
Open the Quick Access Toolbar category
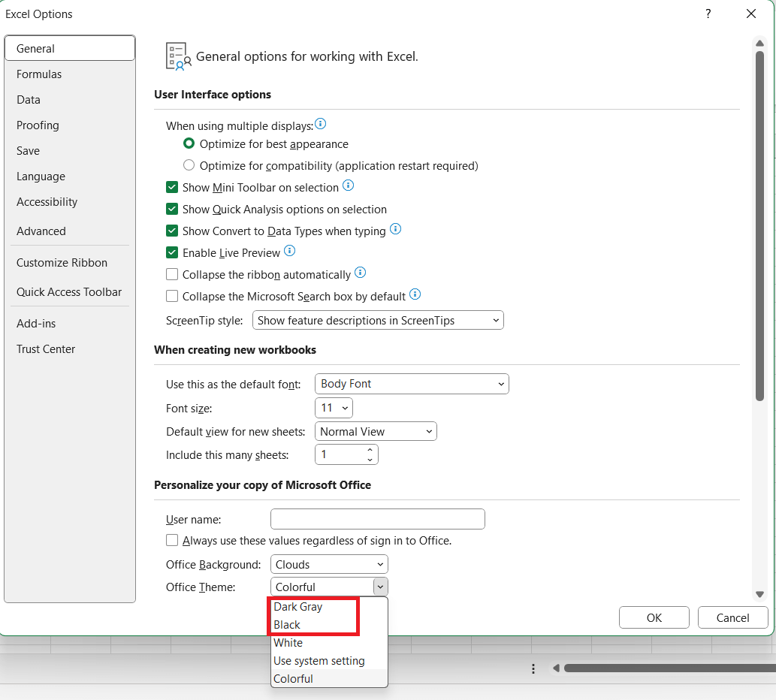coord(70,292)
